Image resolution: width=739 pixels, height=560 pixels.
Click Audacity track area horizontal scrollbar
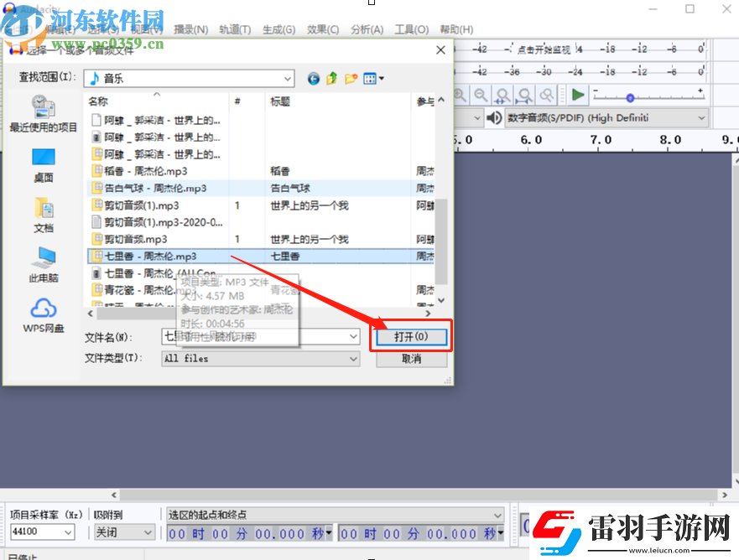click(x=418, y=495)
